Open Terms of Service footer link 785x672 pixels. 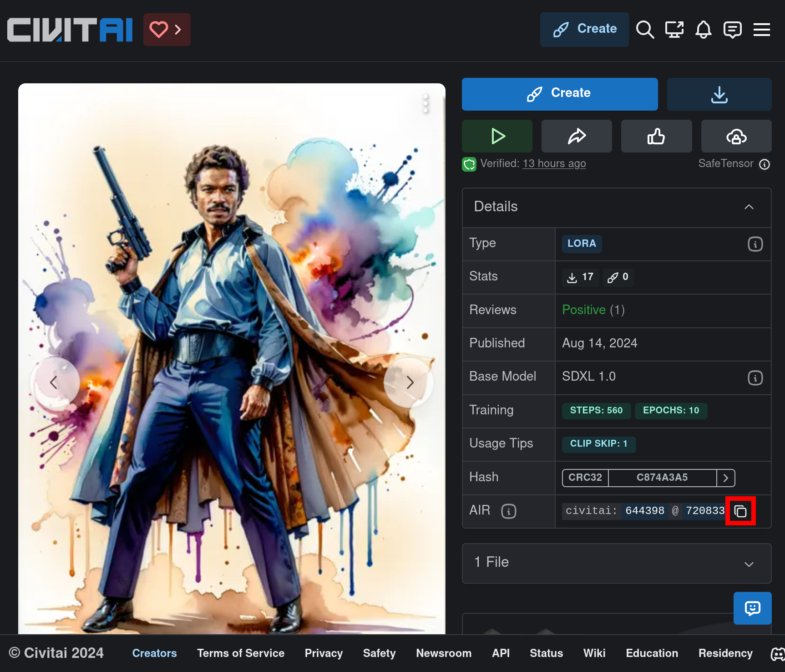(x=241, y=653)
